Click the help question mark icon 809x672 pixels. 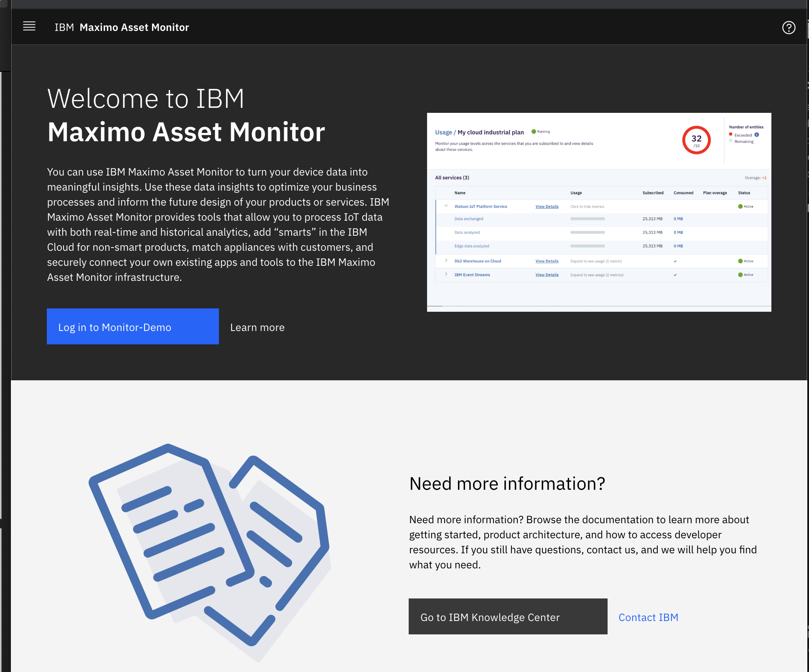click(x=789, y=28)
